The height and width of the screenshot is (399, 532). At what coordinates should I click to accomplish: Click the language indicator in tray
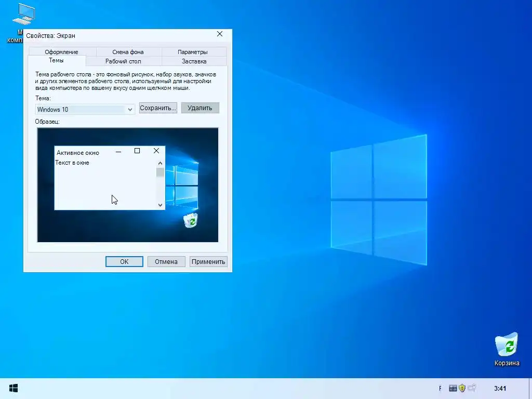pos(441,388)
